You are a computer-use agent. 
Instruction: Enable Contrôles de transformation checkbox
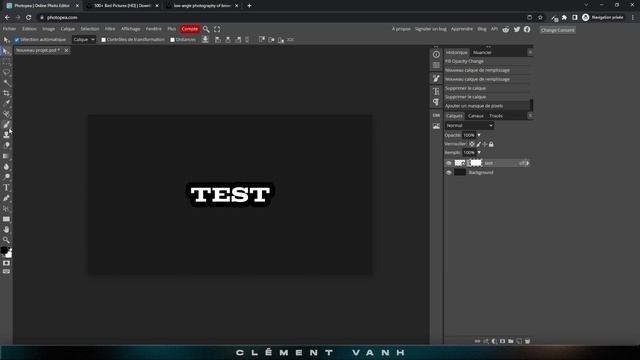[x=104, y=40]
